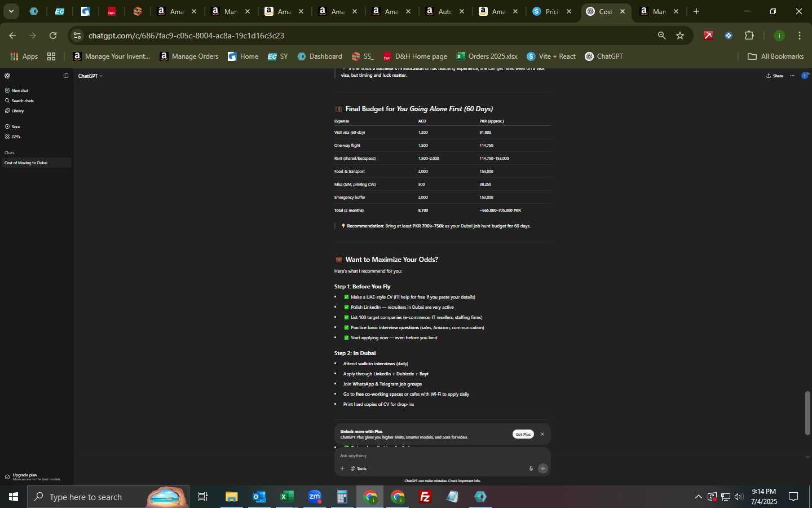Collapse the sidebar with the panel icon

66,76
